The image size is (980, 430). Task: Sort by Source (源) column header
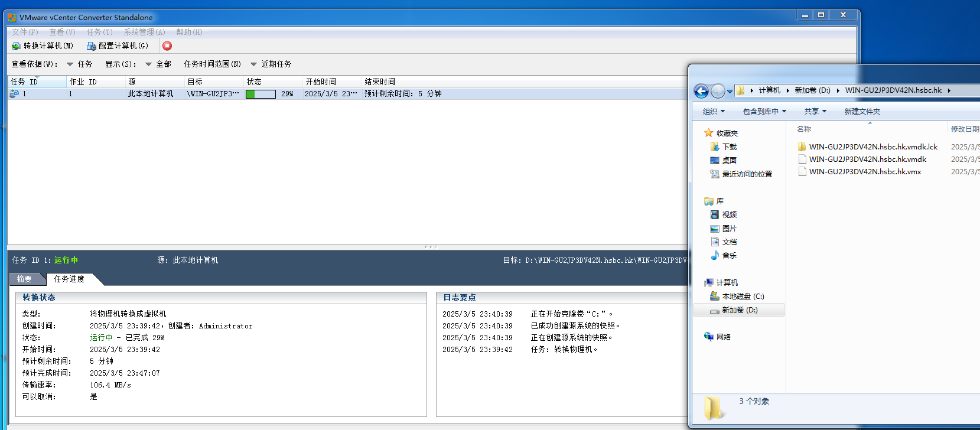coord(155,82)
